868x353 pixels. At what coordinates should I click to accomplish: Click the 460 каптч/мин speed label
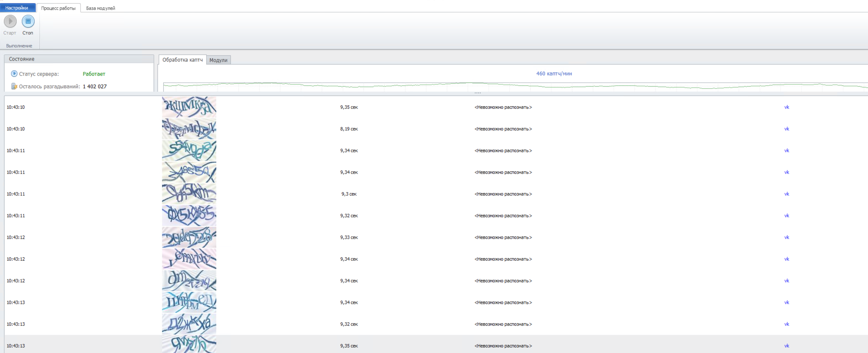[554, 73]
